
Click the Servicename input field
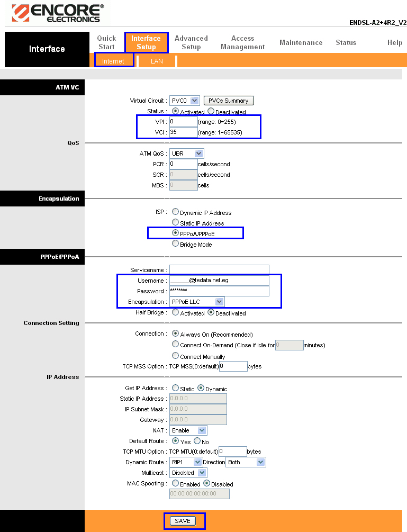220,270
